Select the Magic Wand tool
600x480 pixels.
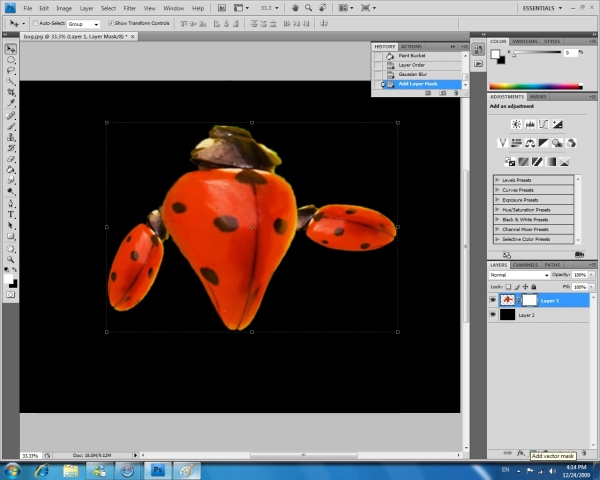pyautogui.click(x=11, y=82)
